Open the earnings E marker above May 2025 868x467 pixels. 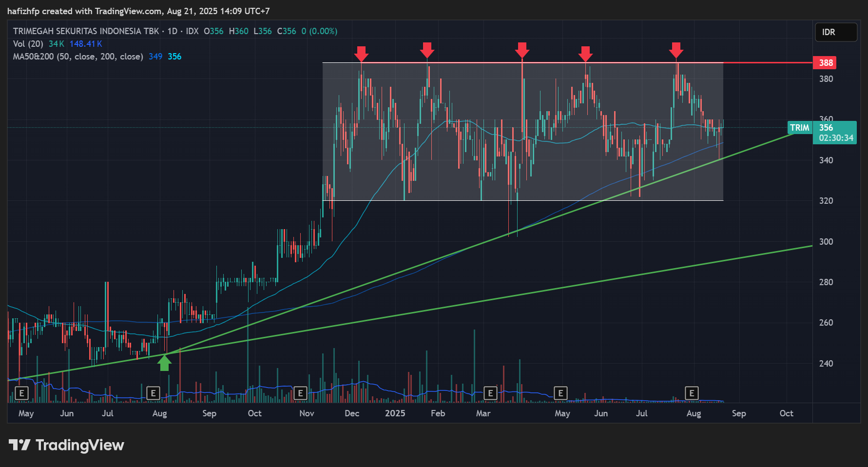pyautogui.click(x=560, y=393)
